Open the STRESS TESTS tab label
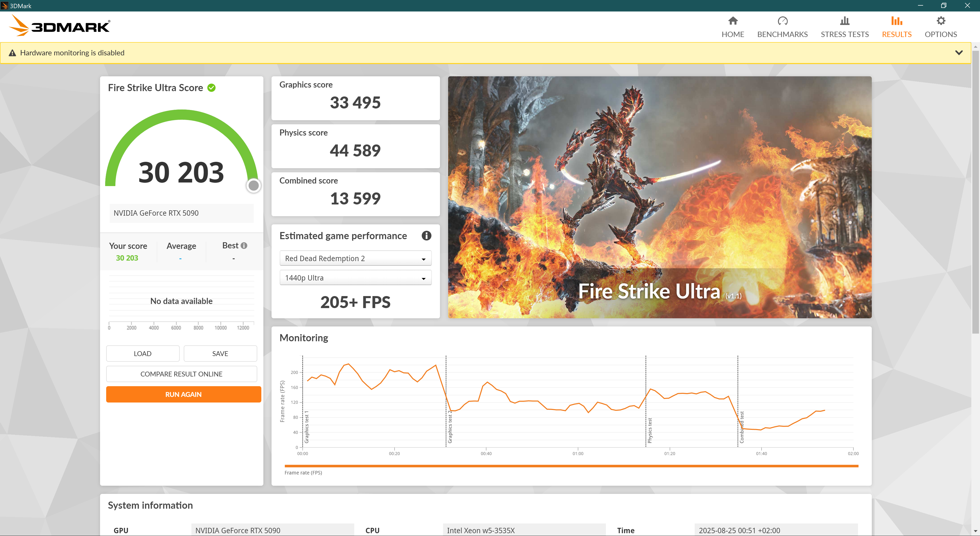This screenshot has width=980, height=536. tap(844, 34)
